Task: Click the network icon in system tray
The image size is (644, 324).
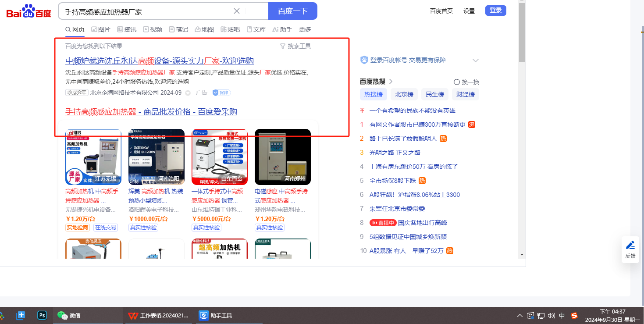Action: click(541, 315)
